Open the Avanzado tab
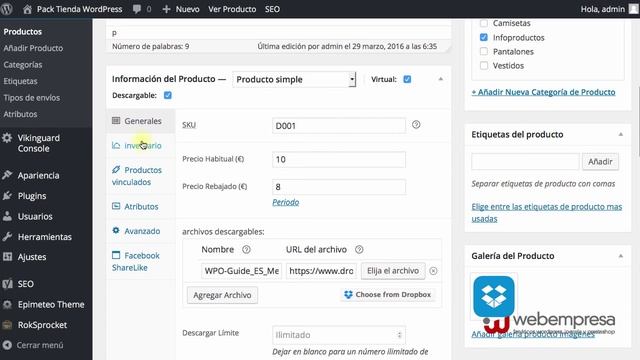This screenshot has height=360, width=640. [x=141, y=231]
